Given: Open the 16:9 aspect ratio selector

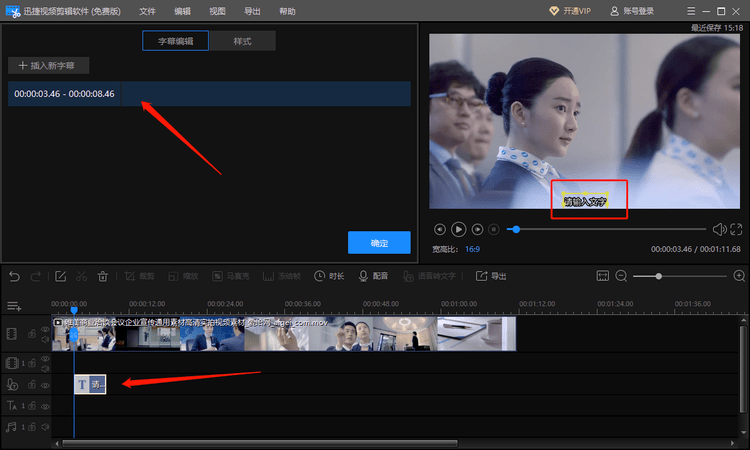Looking at the screenshot, I should (472, 249).
